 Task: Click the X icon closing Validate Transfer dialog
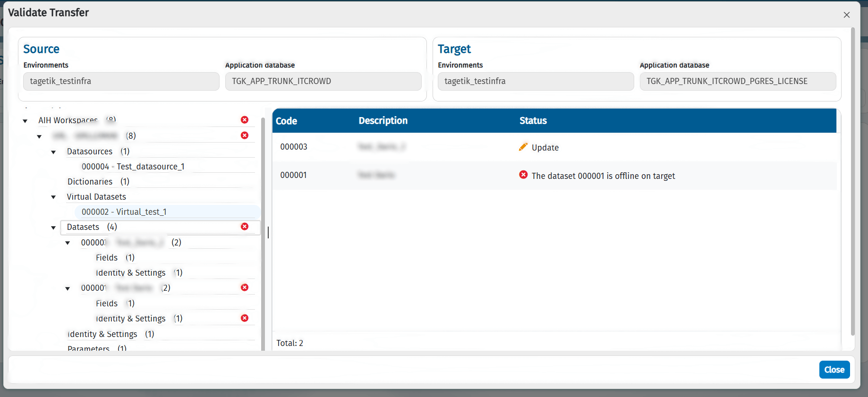pyautogui.click(x=847, y=15)
